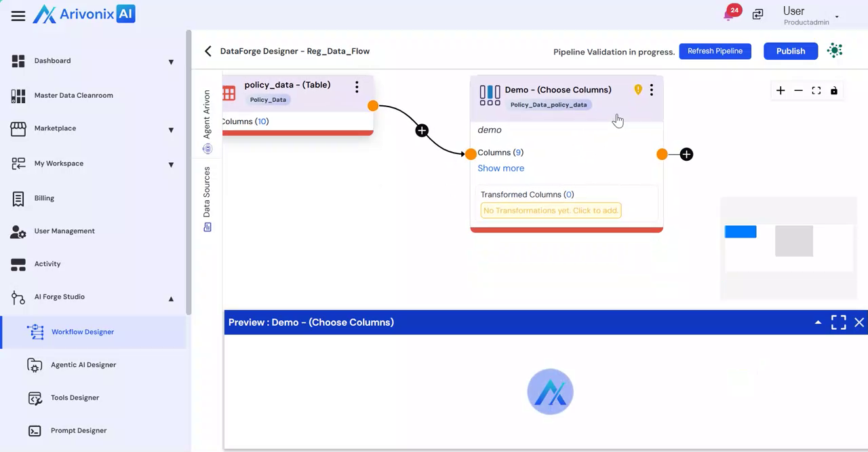Open the notifications bell with 24 badge
Screen dimensions: 868x452
point(730,14)
